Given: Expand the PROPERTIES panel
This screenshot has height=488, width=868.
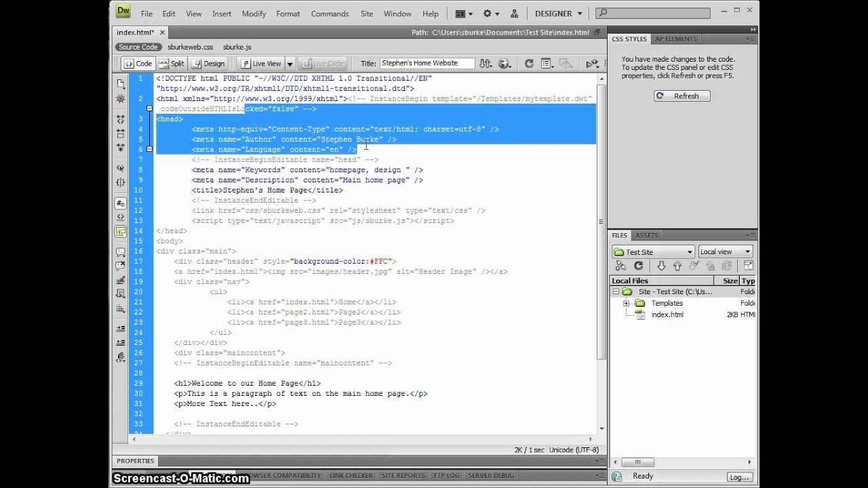Looking at the screenshot, I should 136,461.
